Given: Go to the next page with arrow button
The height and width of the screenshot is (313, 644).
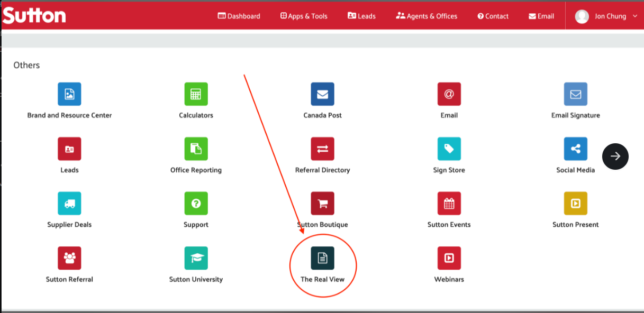Looking at the screenshot, I should click(x=615, y=156).
